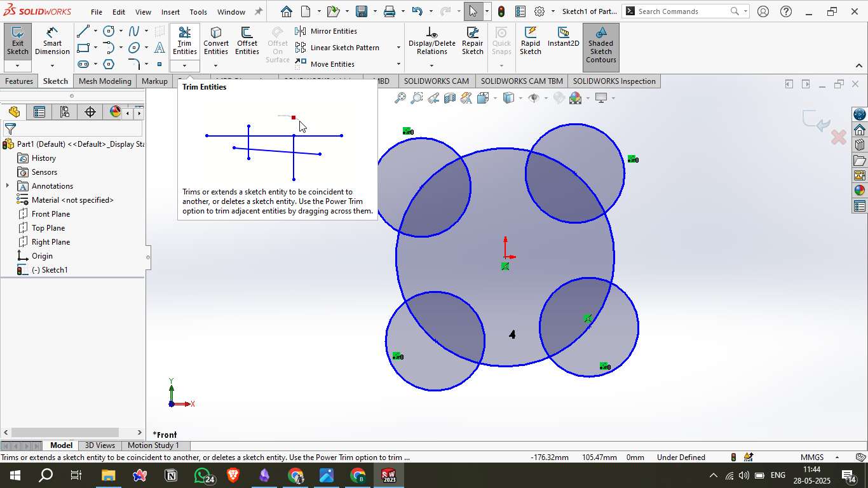This screenshot has width=868, height=488.
Task: Open the status bar units arrow beside MMGS
Action: [x=837, y=457]
